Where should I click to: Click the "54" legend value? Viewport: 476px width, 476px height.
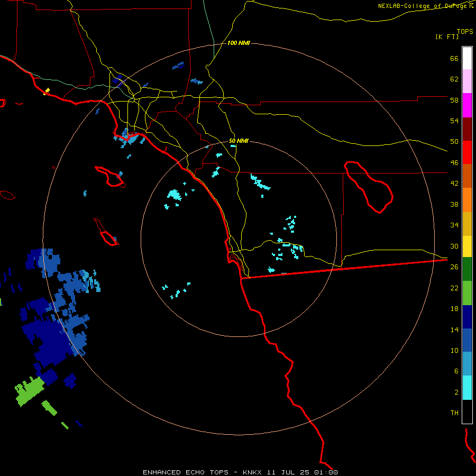(454, 121)
